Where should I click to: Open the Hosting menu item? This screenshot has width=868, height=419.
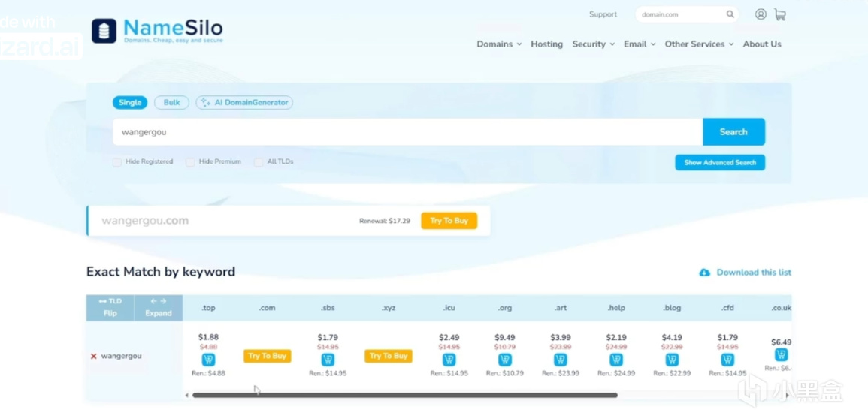(547, 44)
